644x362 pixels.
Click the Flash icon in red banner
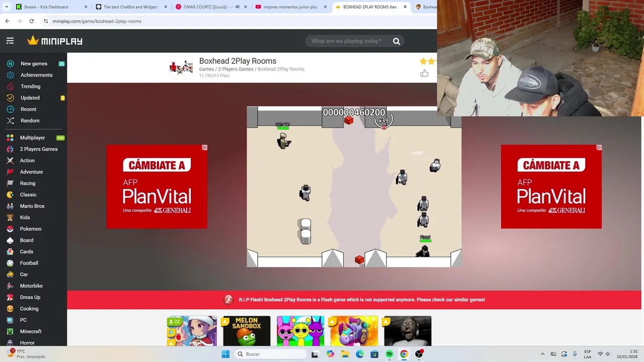tap(228, 300)
